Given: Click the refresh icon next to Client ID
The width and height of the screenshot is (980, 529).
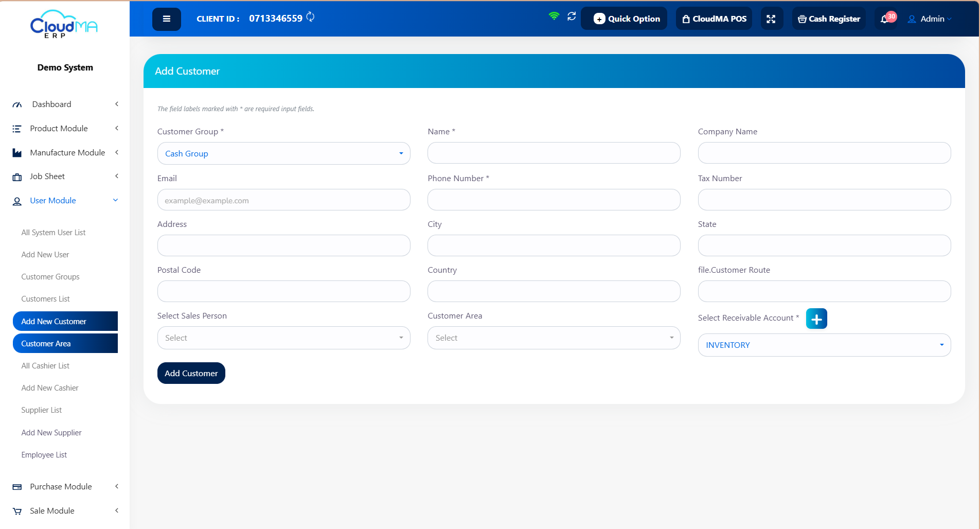Looking at the screenshot, I should tap(310, 17).
